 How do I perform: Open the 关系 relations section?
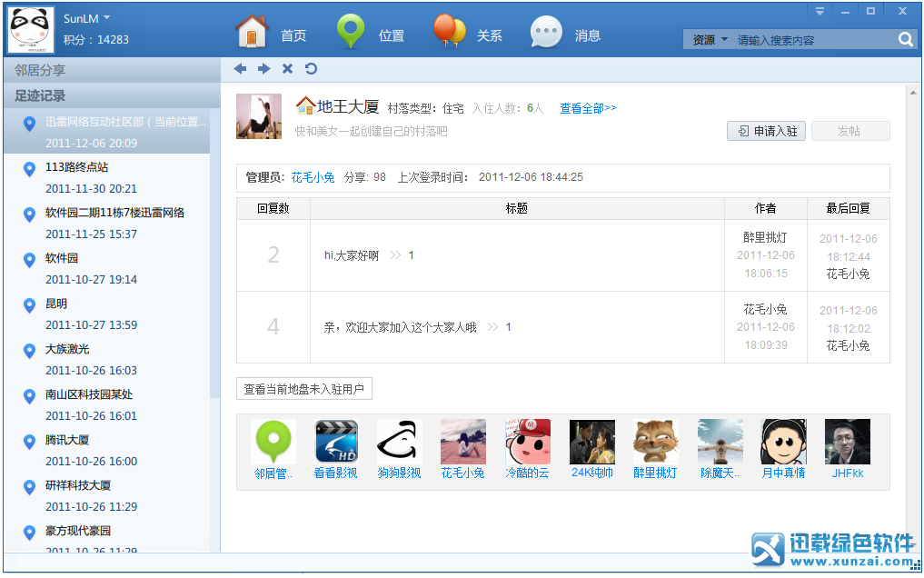tap(468, 32)
